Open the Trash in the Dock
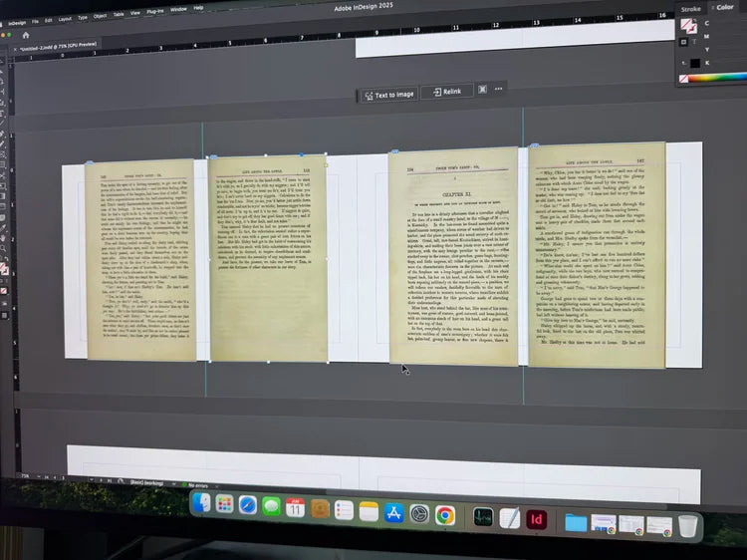 pos(688,526)
